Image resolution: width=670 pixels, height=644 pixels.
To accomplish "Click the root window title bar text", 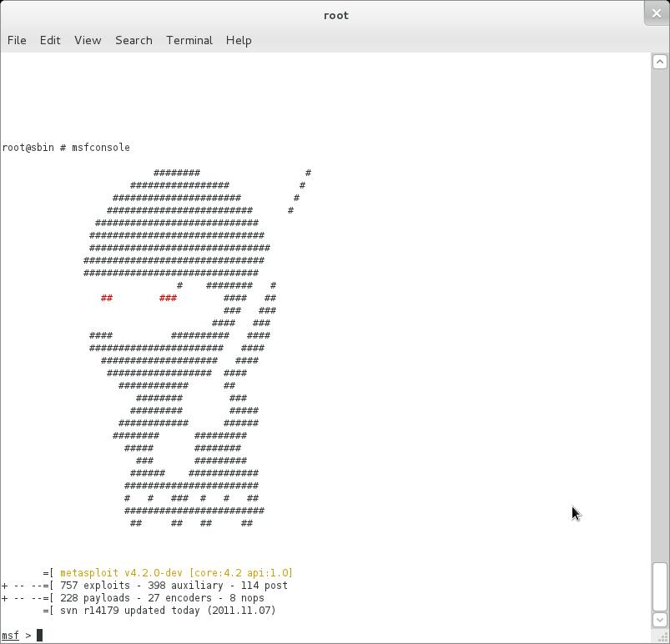I will point(335,15).
